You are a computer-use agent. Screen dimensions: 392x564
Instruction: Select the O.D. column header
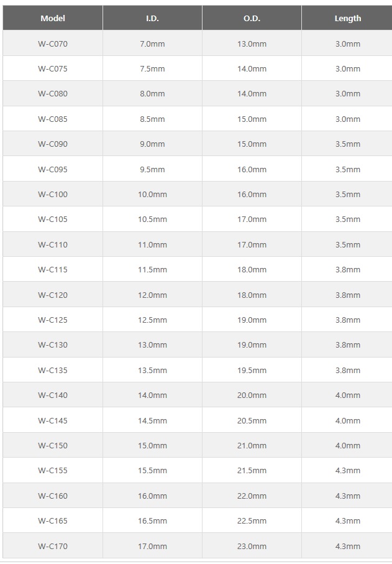point(252,18)
